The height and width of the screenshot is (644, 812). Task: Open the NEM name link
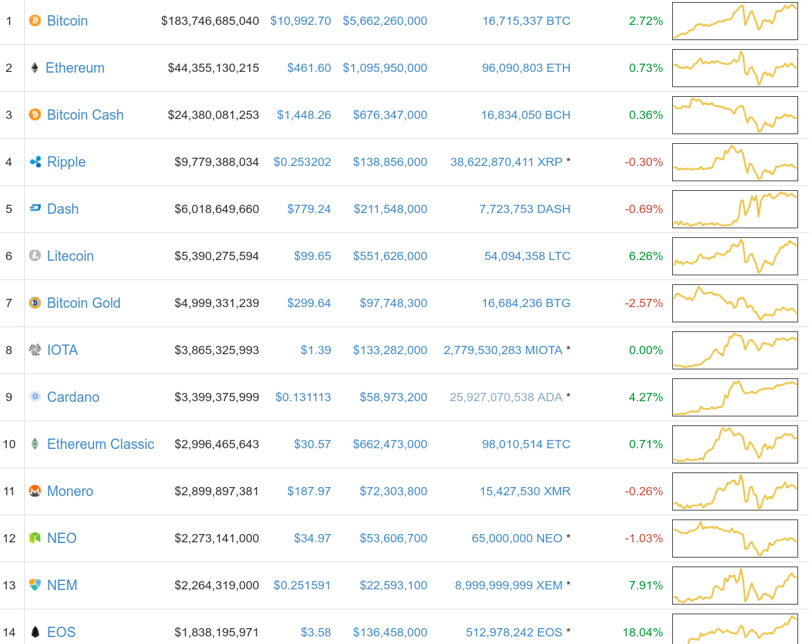(x=62, y=585)
